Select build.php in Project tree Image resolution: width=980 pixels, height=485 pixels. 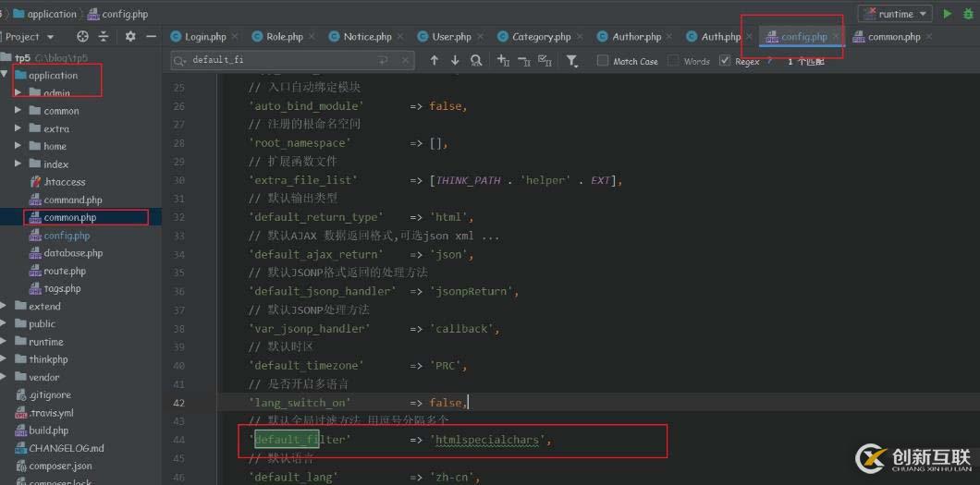pyautogui.click(x=49, y=430)
